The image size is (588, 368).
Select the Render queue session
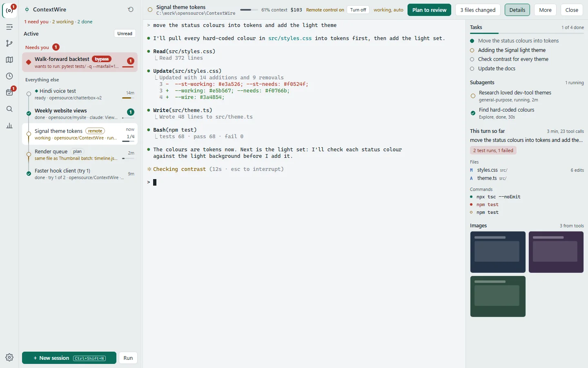pyautogui.click(x=80, y=155)
